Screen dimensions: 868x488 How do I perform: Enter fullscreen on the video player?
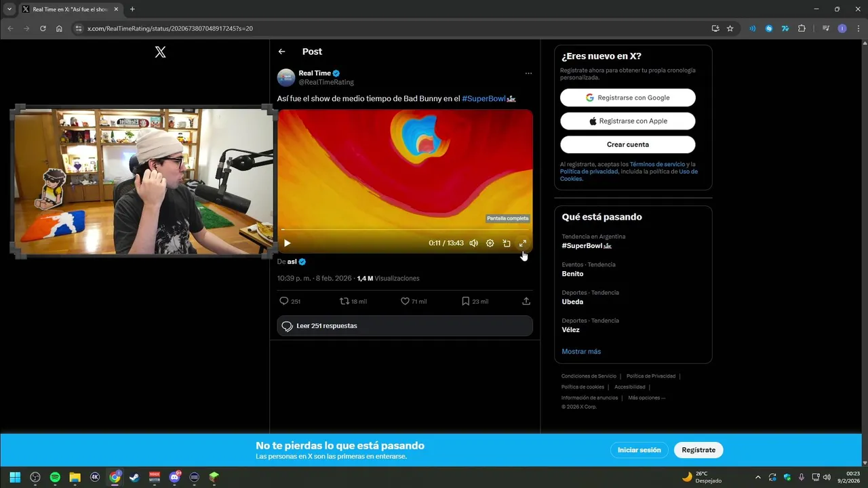click(523, 243)
